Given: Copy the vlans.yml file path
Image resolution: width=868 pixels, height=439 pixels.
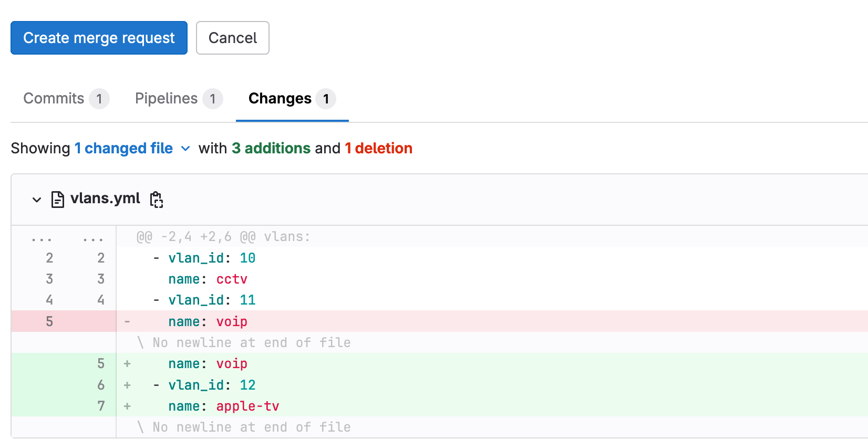Looking at the screenshot, I should point(157,200).
